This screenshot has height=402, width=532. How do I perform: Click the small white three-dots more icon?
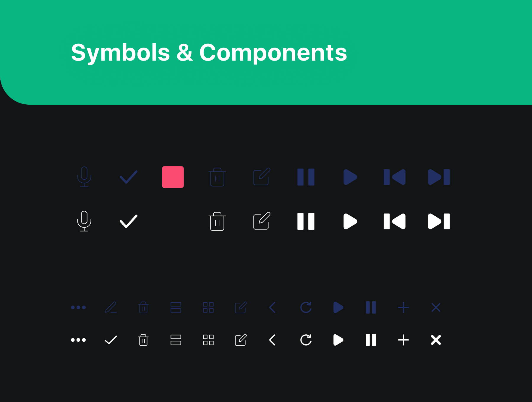click(78, 340)
